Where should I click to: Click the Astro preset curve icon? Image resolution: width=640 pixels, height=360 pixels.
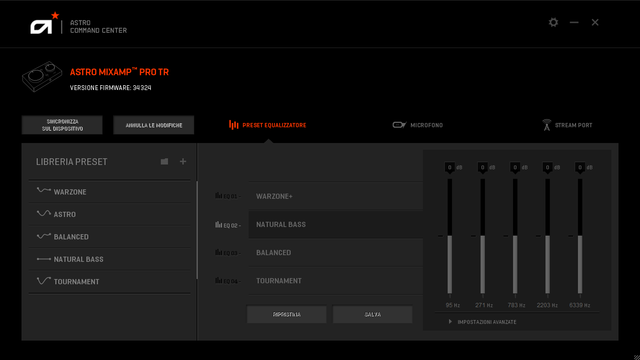pos(44,213)
